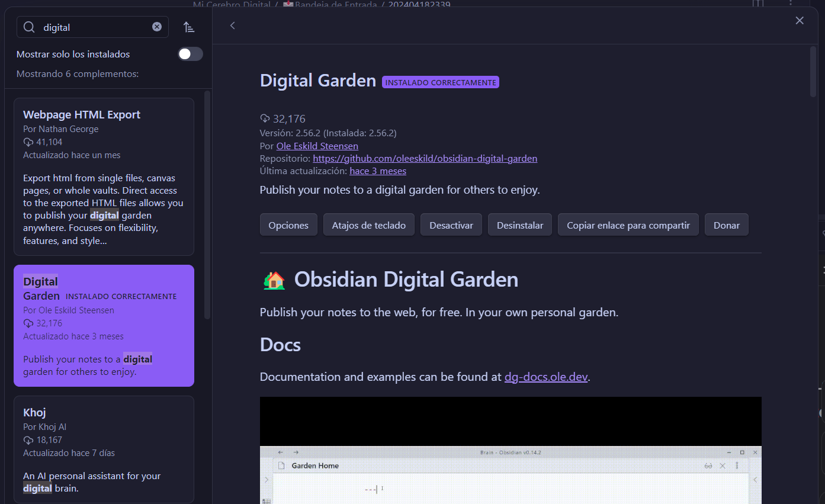The height and width of the screenshot is (504, 825).
Task: Click the Desactivar button
Action: pos(451,225)
